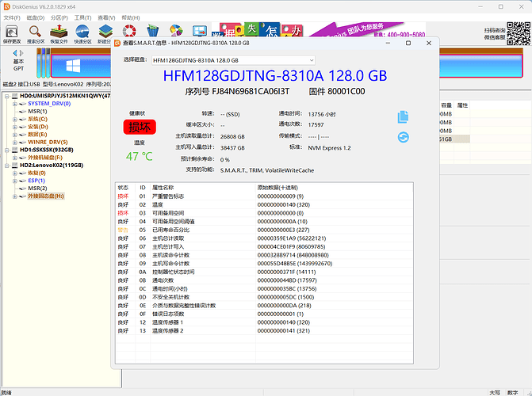Screen dimensions: 532x396
Task: Expand the 数据(E:) partition node
Action: click(14, 135)
